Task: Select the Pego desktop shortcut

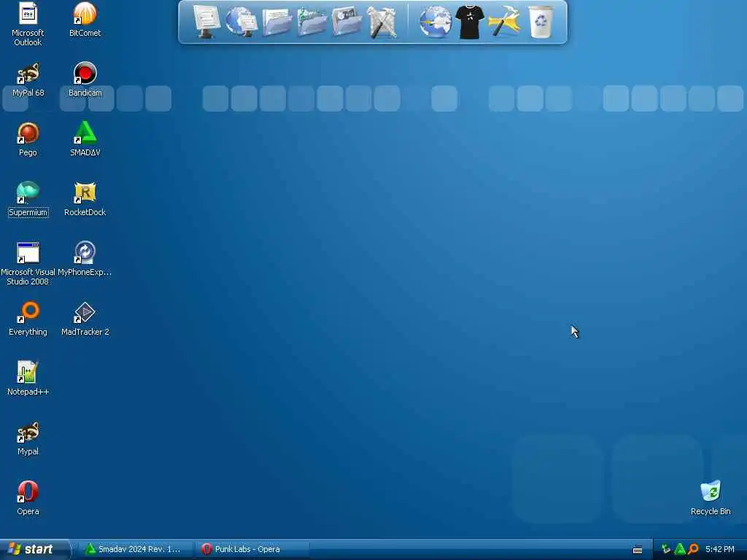Action: pyautogui.click(x=28, y=139)
